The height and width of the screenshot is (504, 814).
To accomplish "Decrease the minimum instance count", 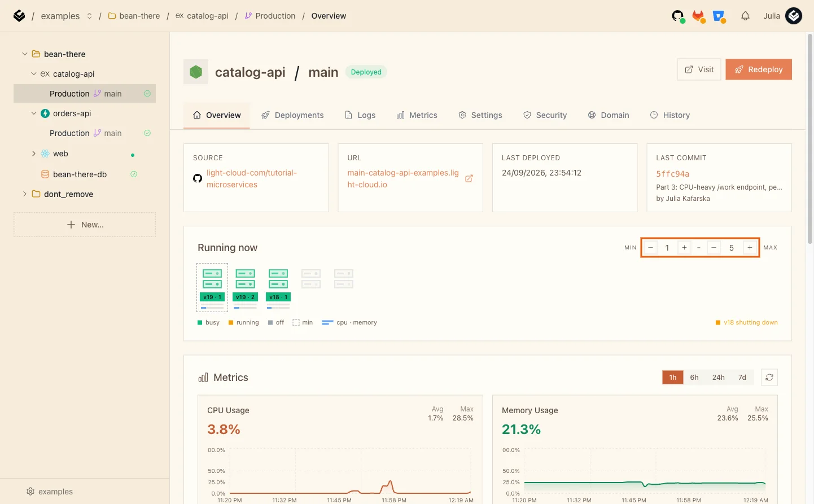I will 650,248.
